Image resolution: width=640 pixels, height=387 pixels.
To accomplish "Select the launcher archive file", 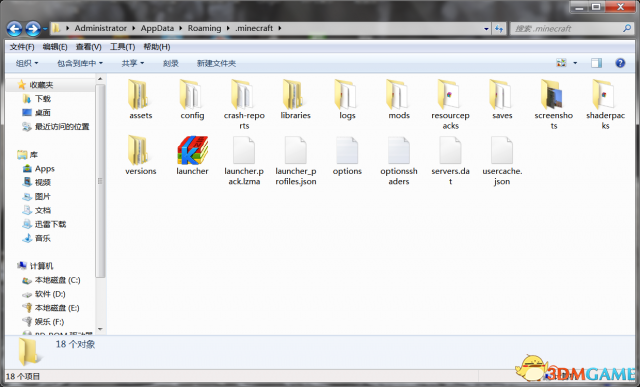I will coord(192,155).
